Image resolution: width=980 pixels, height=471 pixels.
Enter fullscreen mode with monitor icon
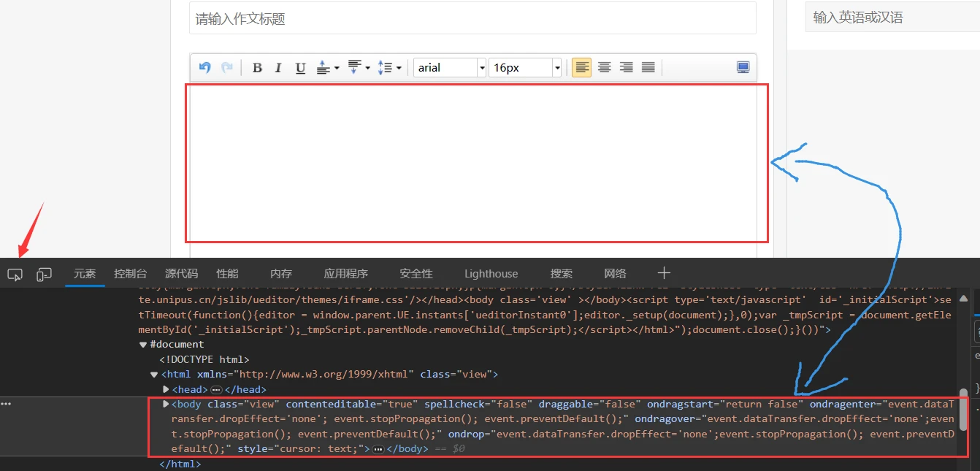[x=743, y=68]
